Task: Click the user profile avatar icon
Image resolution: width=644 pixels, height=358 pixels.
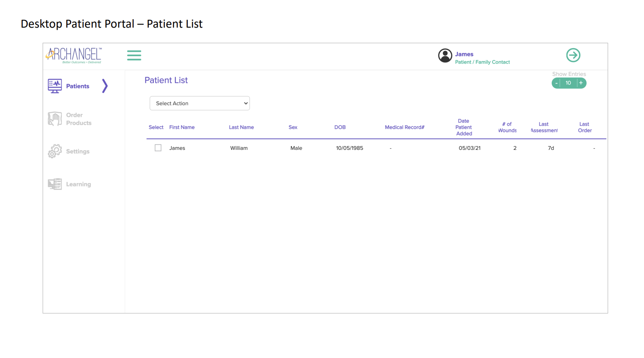Action: pyautogui.click(x=445, y=55)
